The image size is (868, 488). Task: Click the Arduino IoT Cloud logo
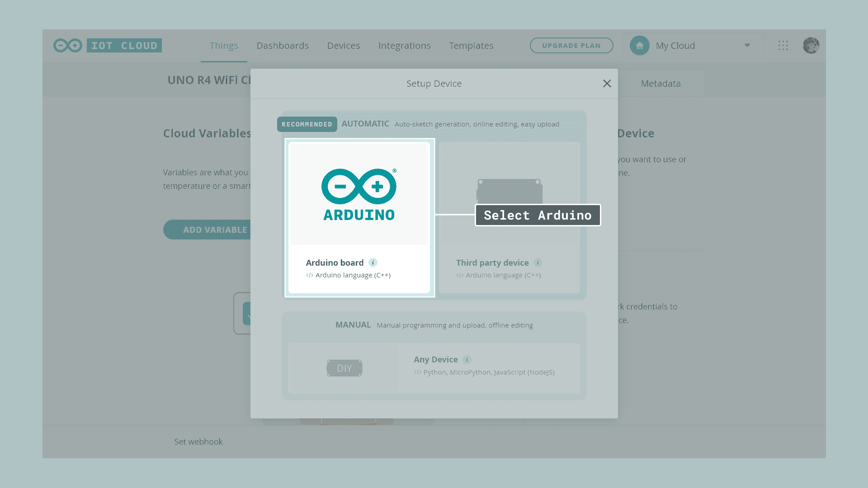coord(108,46)
